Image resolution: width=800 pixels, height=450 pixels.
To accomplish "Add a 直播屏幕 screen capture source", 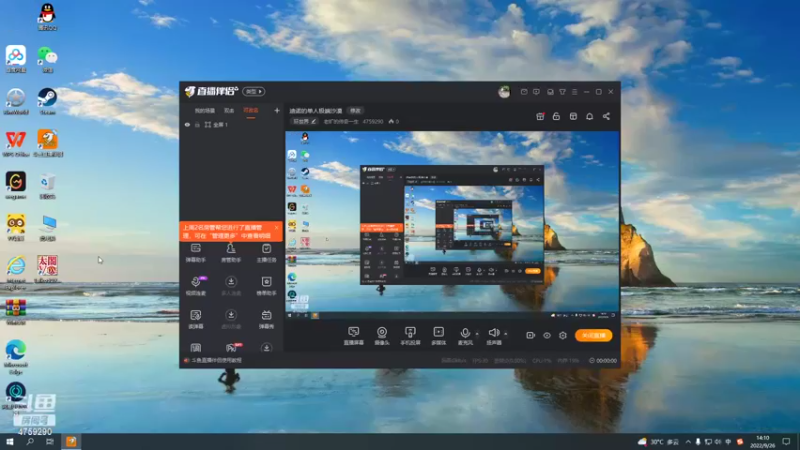I will [x=354, y=336].
